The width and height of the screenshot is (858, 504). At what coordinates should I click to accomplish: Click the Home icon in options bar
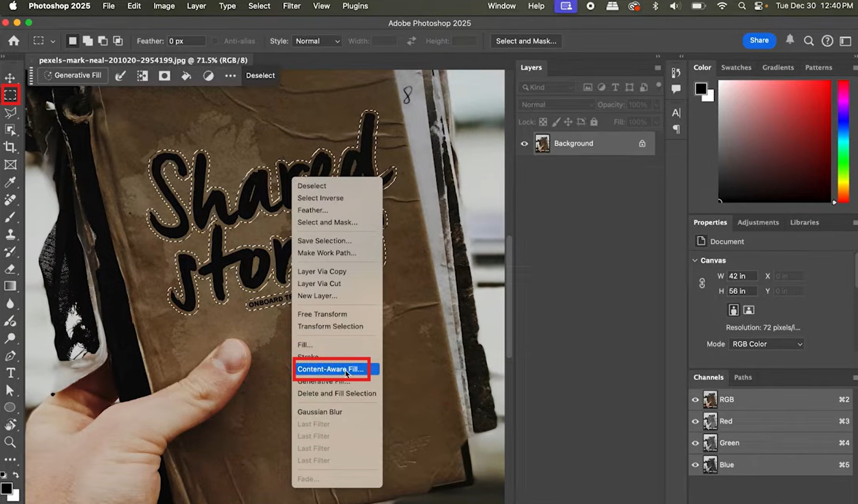(14, 41)
